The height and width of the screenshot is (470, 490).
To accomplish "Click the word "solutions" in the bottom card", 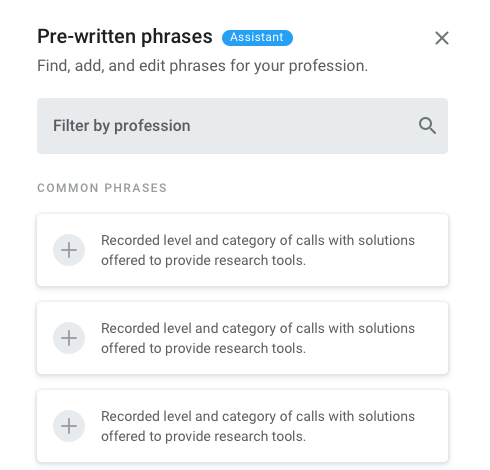I will point(386,416).
